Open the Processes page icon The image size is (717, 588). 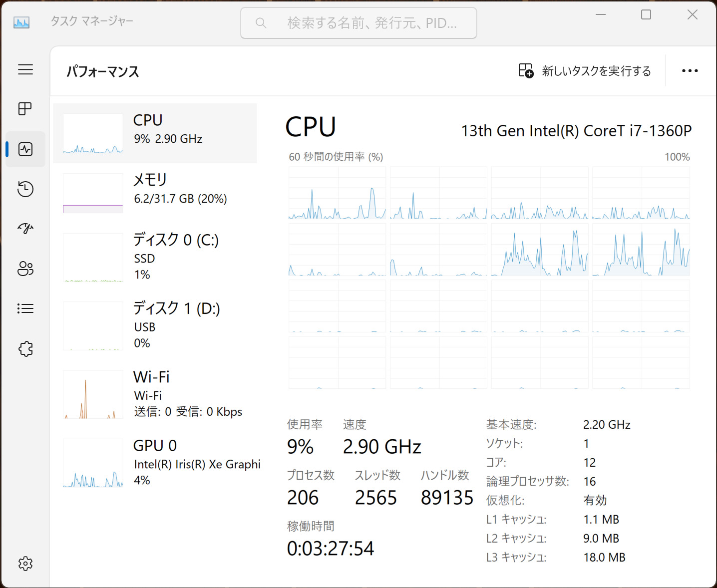(x=25, y=109)
